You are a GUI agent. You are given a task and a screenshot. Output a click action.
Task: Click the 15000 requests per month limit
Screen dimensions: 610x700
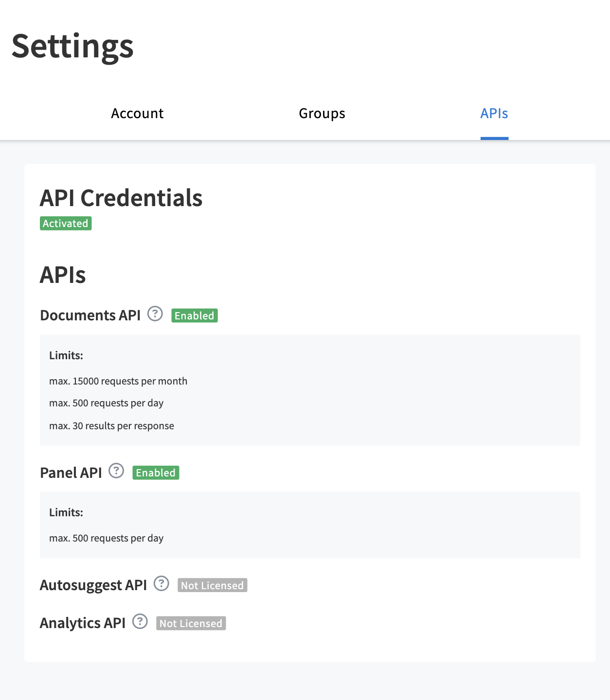click(x=118, y=381)
